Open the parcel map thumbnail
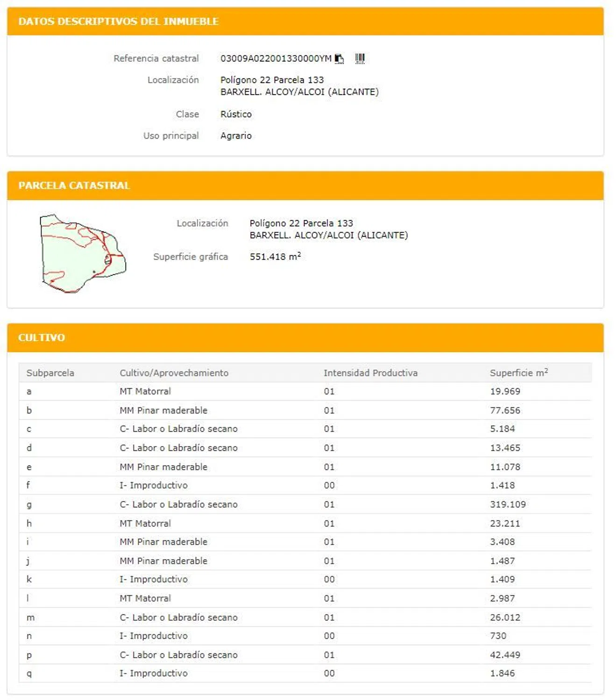 [83, 253]
